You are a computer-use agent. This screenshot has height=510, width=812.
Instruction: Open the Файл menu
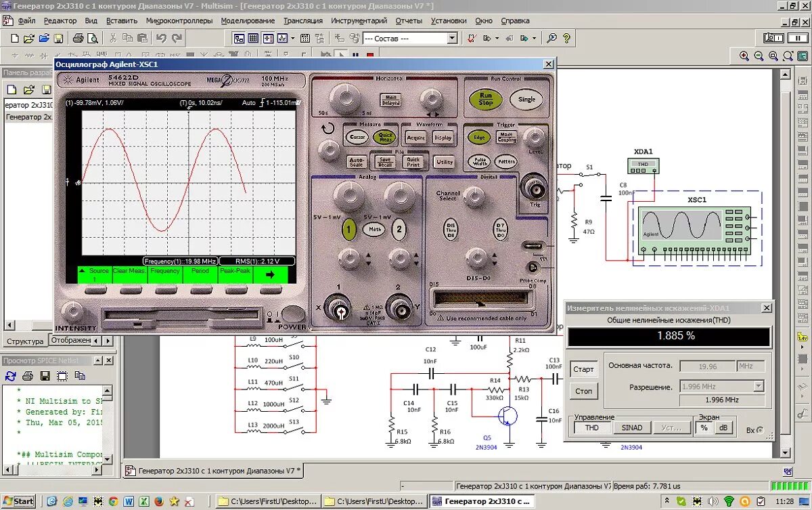tap(26, 20)
